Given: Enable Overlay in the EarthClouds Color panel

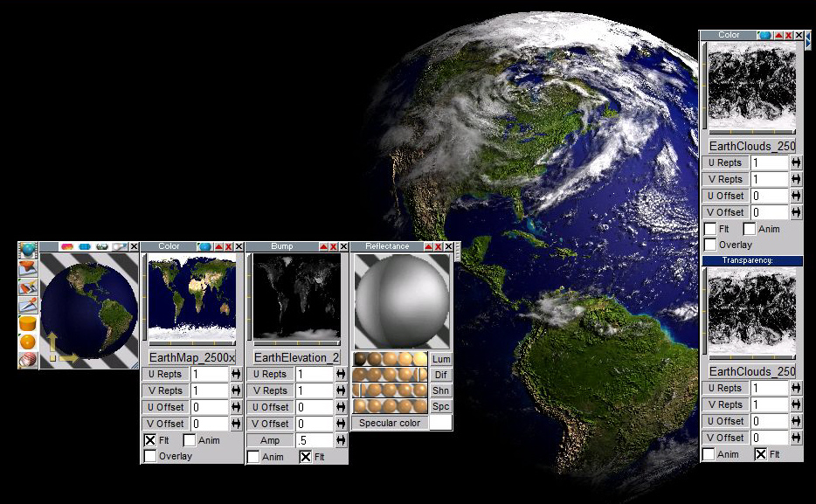Looking at the screenshot, I should 710,245.
